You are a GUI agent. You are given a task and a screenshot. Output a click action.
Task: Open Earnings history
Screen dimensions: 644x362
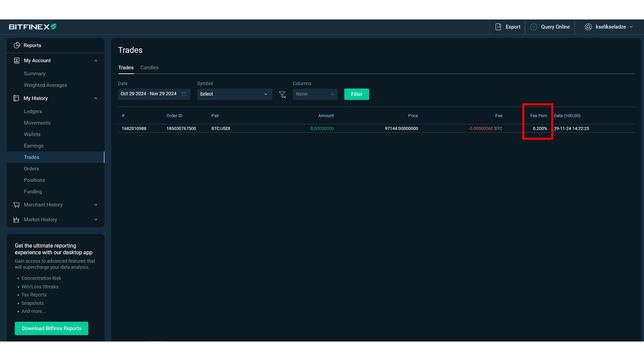coord(34,146)
